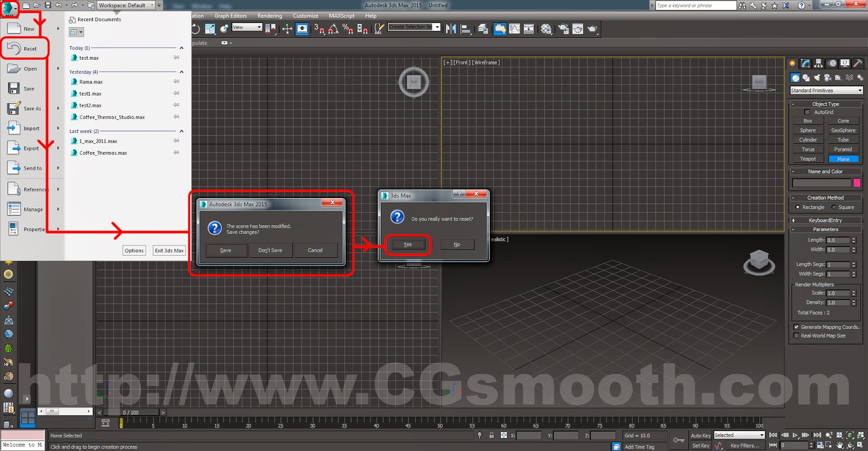Collapse the Today recent files group

coord(181,48)
